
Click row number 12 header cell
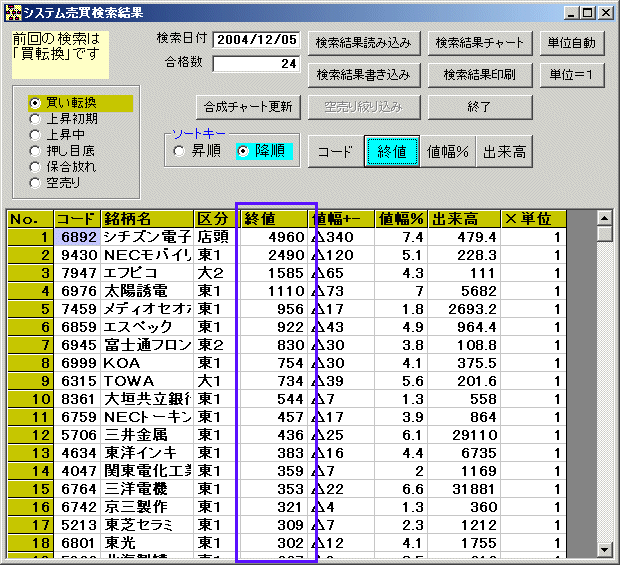pyautogui.click(x=30, y=435)
